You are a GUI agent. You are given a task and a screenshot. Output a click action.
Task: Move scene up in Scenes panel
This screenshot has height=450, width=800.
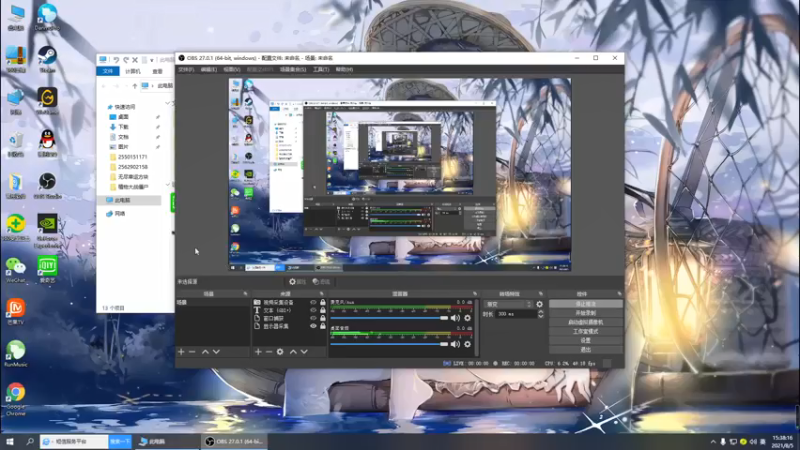205,352
